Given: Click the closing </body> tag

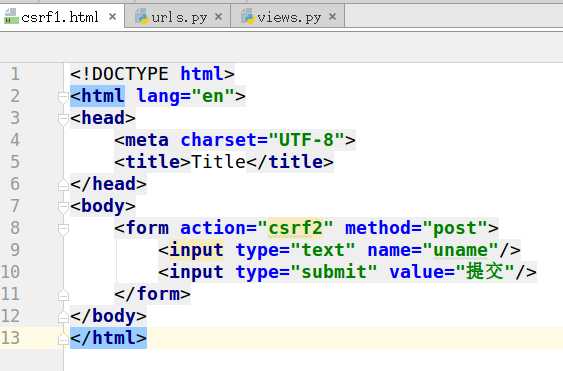Looking at the screenshot, I should click(x=108, y=316).
